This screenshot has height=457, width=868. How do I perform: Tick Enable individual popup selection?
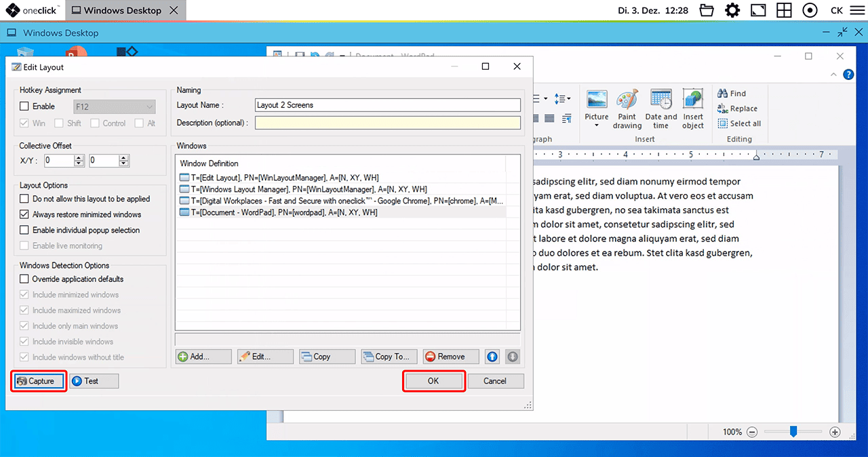point(25,230)
